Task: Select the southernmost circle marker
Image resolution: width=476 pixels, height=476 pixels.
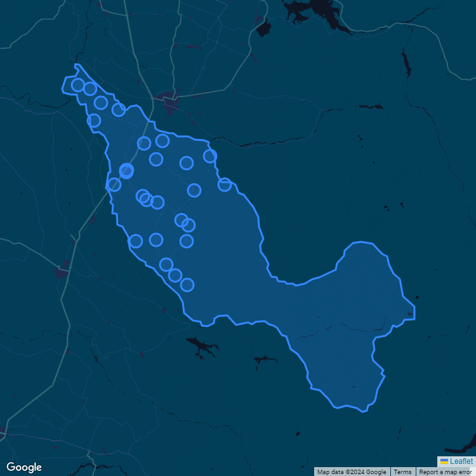Action: [x=187, y=285]
